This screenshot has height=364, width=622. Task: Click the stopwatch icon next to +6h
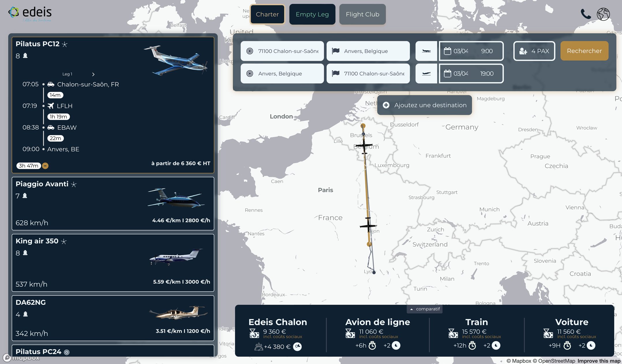click(372, 345)
